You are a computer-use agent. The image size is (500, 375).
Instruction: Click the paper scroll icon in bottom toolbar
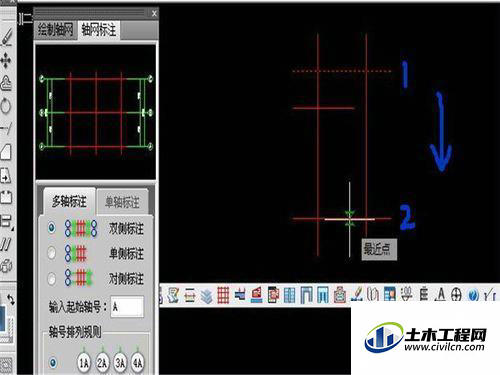pos(173,295)
